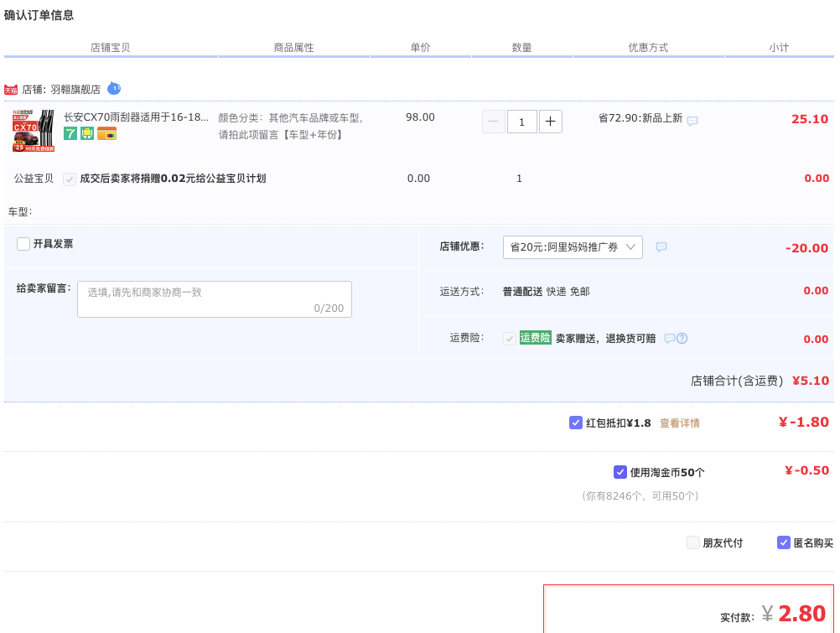The height and width of the screenshot is (633, 840).
Task: Click the quantity field showing 1
Action: click(x=521, y=122)
